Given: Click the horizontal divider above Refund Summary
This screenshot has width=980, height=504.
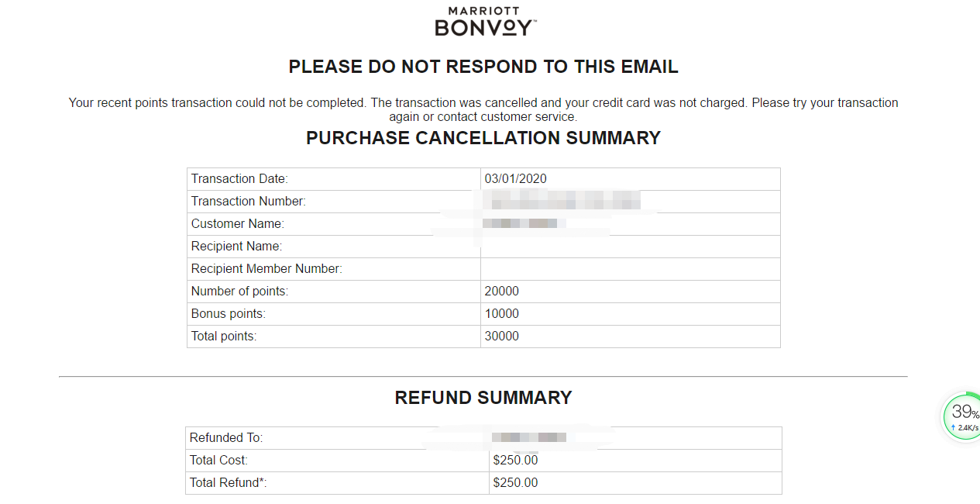Looking at the screenshot, I should [483, 377].
